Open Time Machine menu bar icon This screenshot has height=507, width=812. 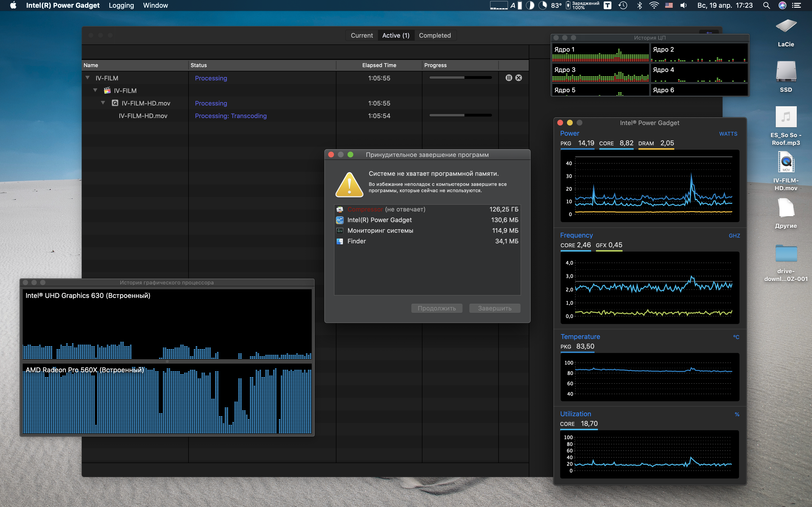pos(623,5)
